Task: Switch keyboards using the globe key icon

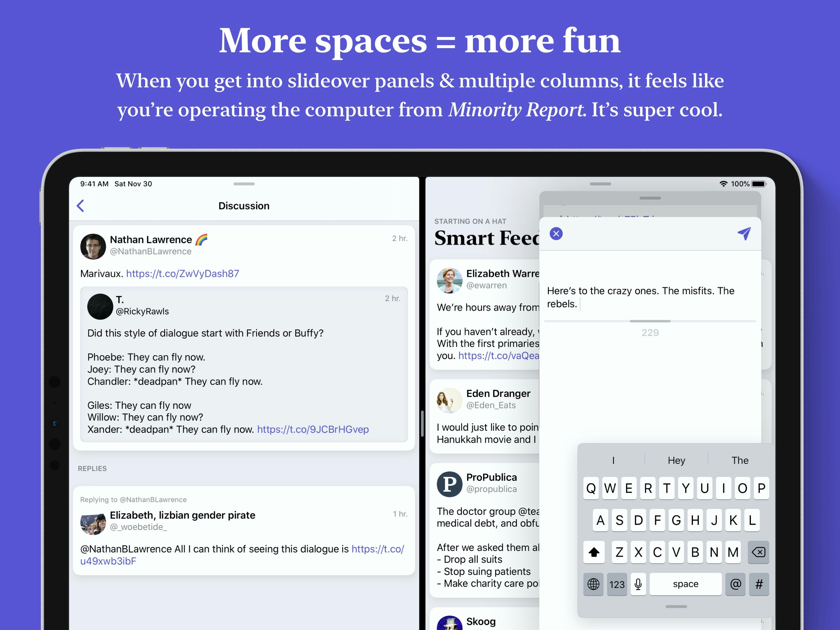Action: [593, 584]
